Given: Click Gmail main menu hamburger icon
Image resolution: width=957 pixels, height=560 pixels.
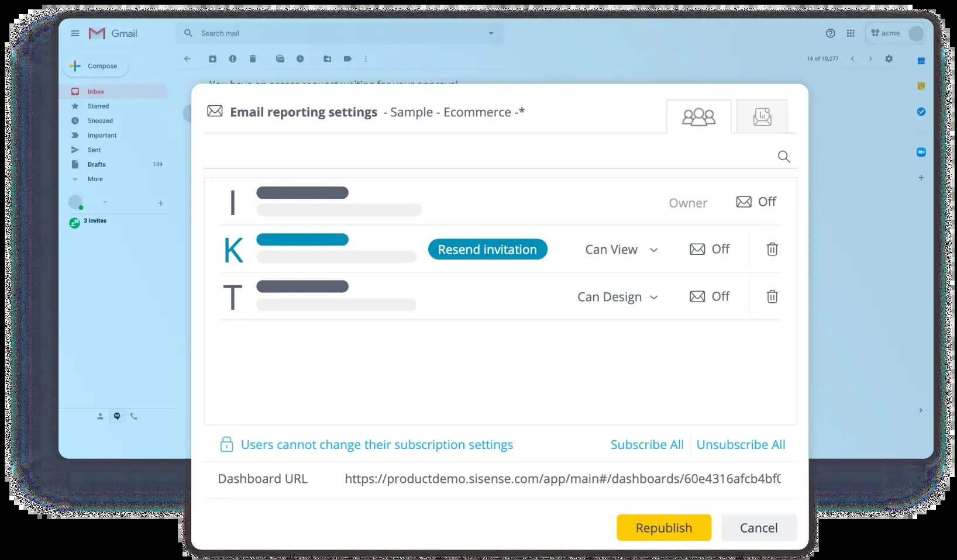Looking at the screenshot, I should (75, 33).
